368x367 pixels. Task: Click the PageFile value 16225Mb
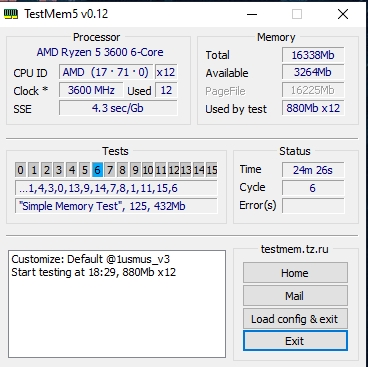pyautogui.click(x=313, y=90)
